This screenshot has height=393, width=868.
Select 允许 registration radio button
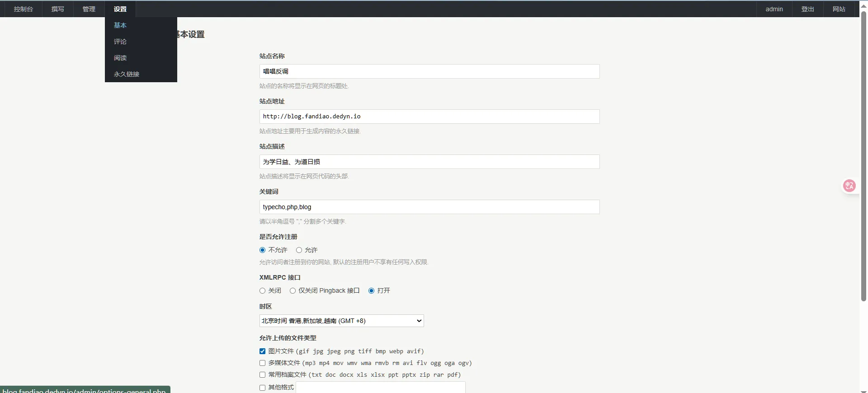tap(299, 250)
